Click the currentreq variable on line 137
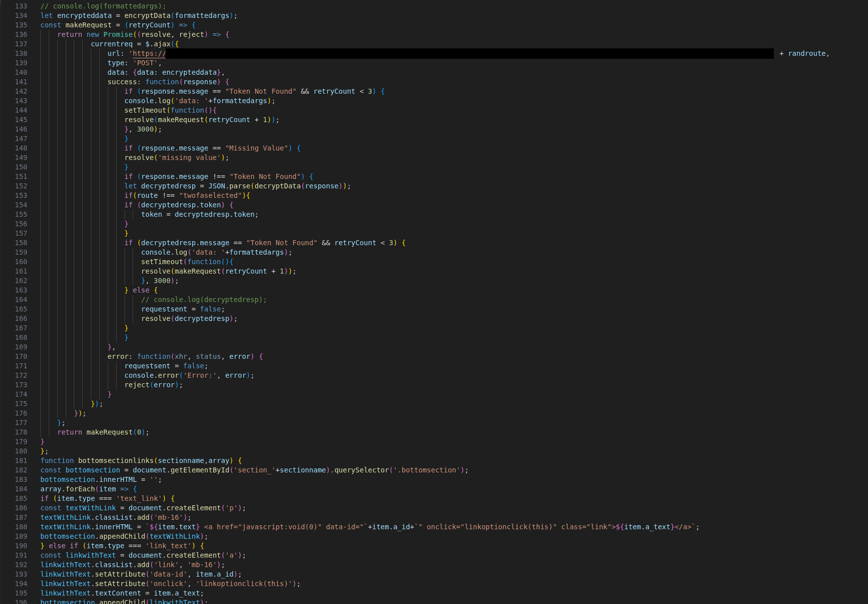This screenshot has height=604, width=868. click(x=112, y=44)
